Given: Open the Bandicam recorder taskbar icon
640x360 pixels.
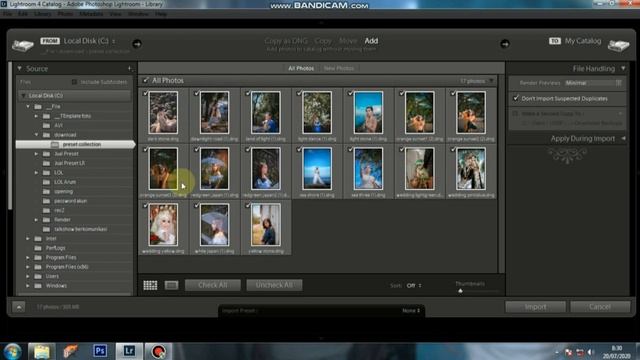Looking at the screenshot, I should click(158, 351).
